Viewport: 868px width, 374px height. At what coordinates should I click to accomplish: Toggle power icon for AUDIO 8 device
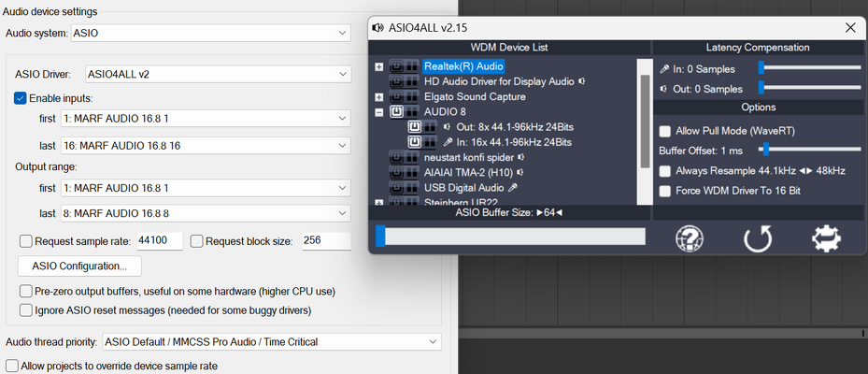(x=396, y=112)
